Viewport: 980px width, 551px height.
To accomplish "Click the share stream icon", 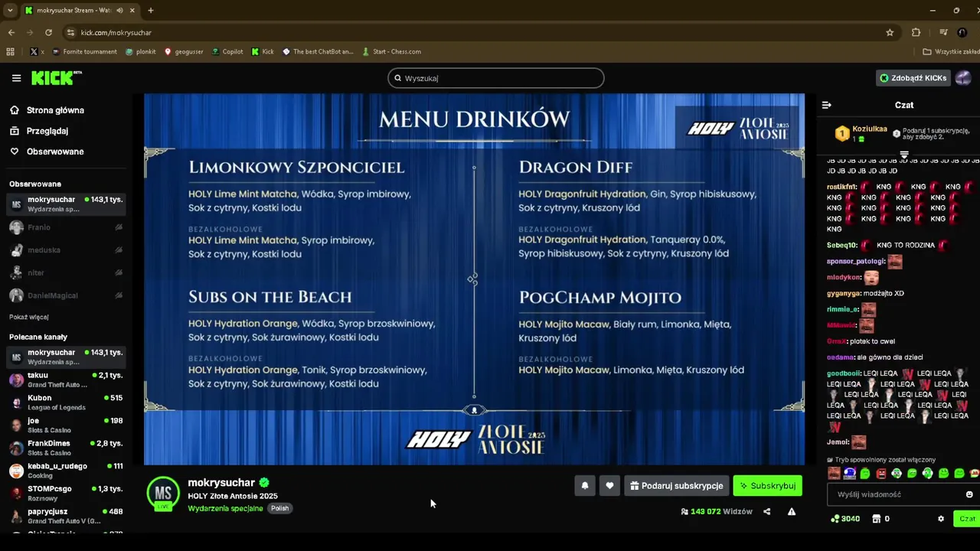I will point(766,511).
